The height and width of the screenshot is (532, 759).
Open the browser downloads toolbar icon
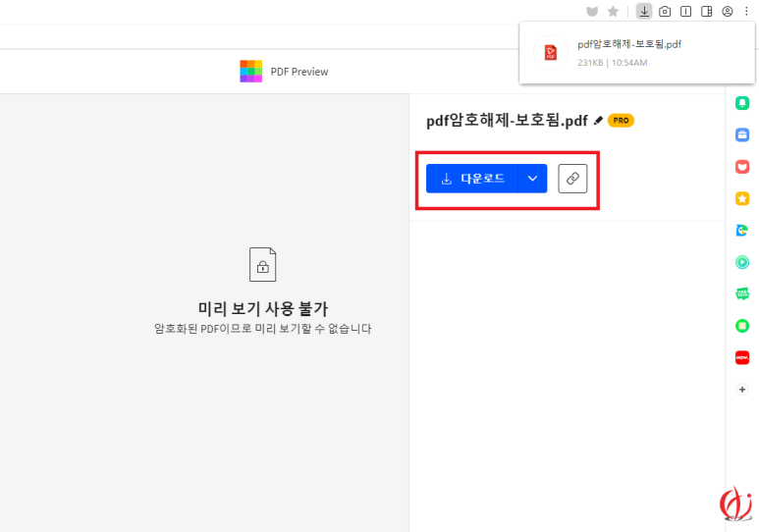tap(644, 11)
